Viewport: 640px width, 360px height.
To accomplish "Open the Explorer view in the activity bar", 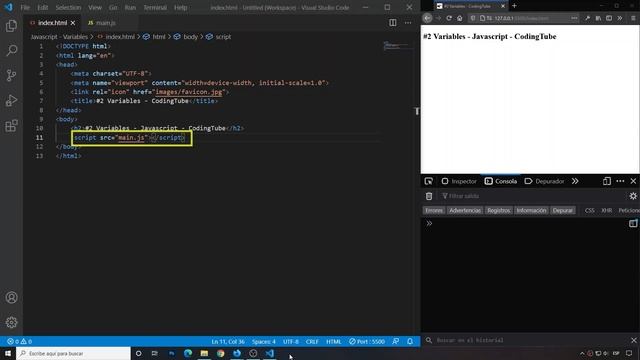I will (11, 26).
